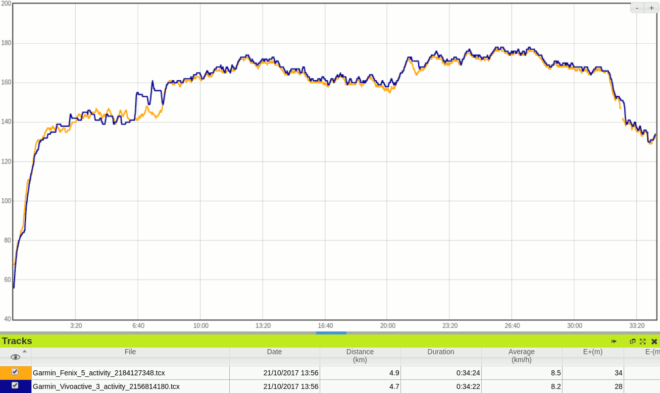This screenshot has height=393, width=660.
Task: Click the Fenix 5 distance value 4.9
Action: [394, 373]
